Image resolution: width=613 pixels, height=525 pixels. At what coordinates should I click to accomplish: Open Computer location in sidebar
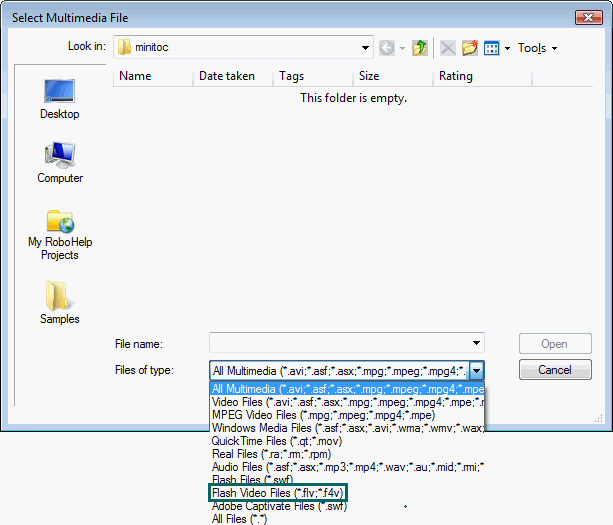pyautogui.click(x=59, y=163)
